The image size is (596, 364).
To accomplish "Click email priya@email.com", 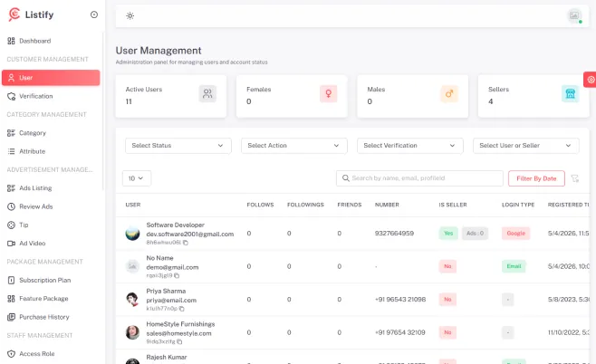I will click(x=171, y=301).
